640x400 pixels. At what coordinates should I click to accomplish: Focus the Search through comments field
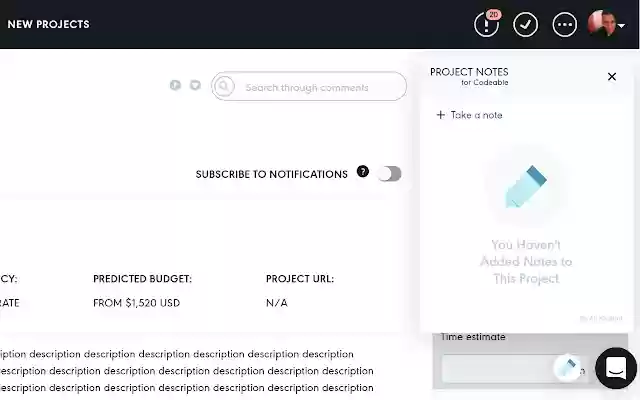tap(309, 87)
